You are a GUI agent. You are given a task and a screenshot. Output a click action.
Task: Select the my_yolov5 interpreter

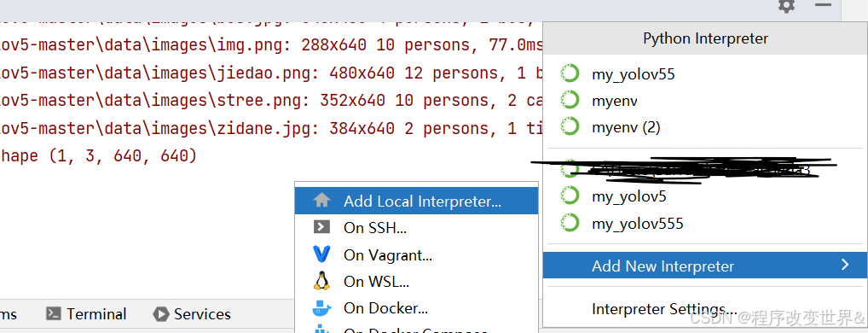click(705, 196)
